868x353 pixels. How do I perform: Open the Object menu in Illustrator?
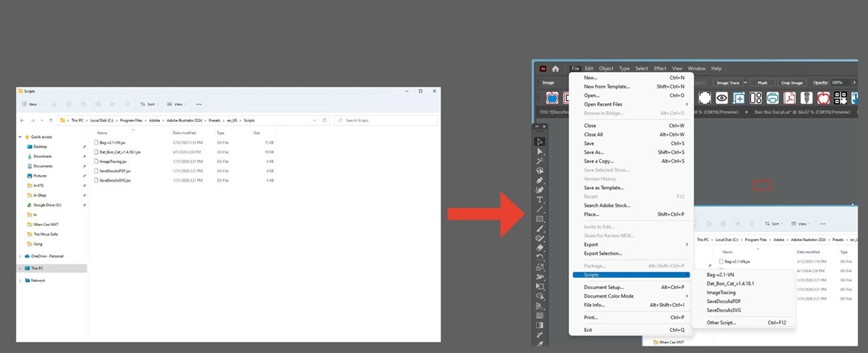[606, 68]
